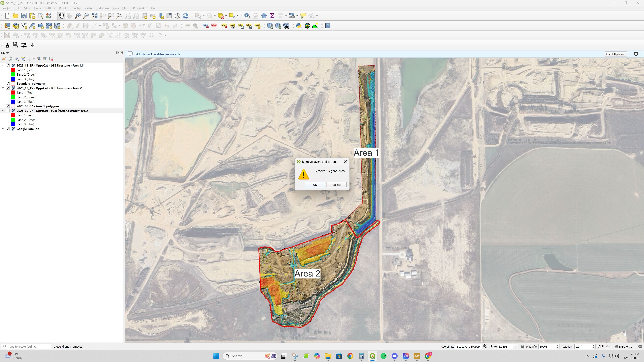Click the Refresh map icon

point(185,16)
